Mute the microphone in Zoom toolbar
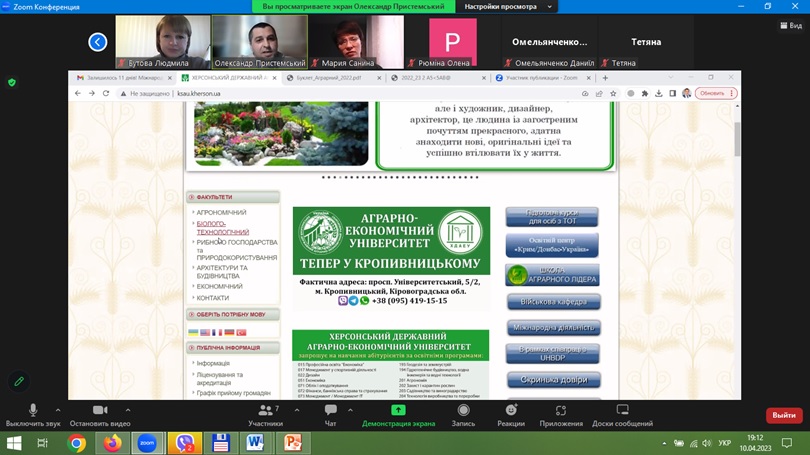Image resolution: width=810 pixels, height=455 pixels. click(33, 415)
